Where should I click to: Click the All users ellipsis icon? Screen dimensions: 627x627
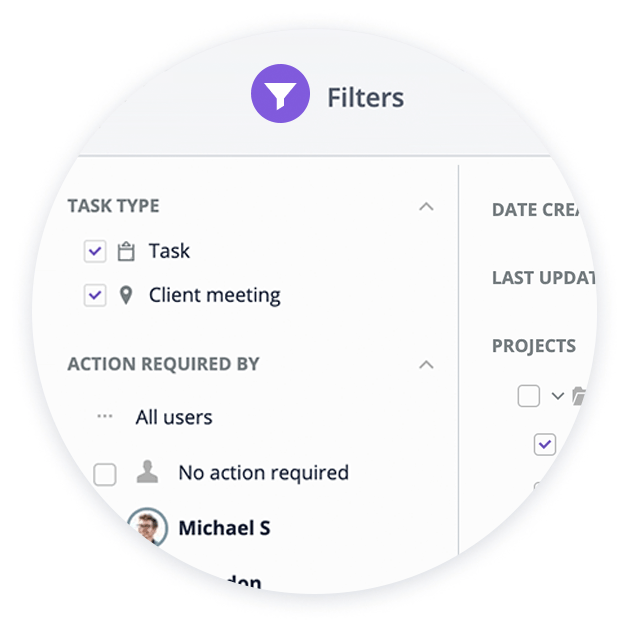click(x=105, y=417)
